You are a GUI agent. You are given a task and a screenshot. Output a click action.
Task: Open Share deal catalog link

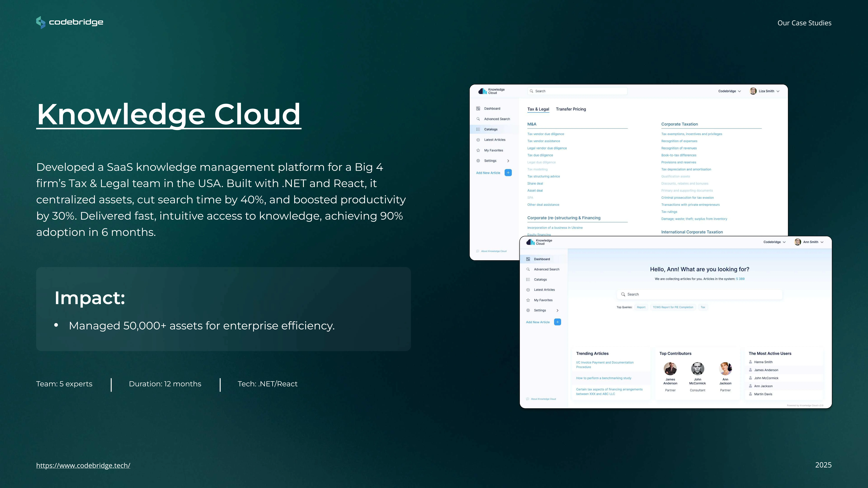535,184
